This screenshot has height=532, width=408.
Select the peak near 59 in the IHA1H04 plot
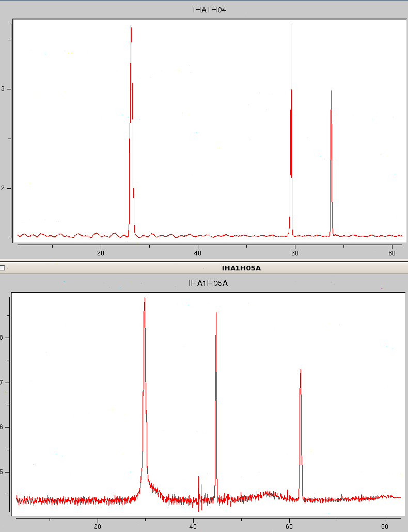291,131
